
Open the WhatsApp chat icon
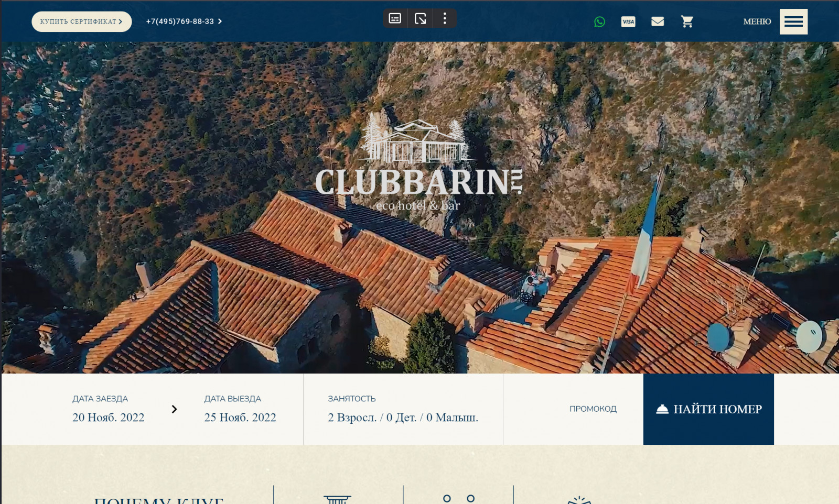tap(599, 21)
